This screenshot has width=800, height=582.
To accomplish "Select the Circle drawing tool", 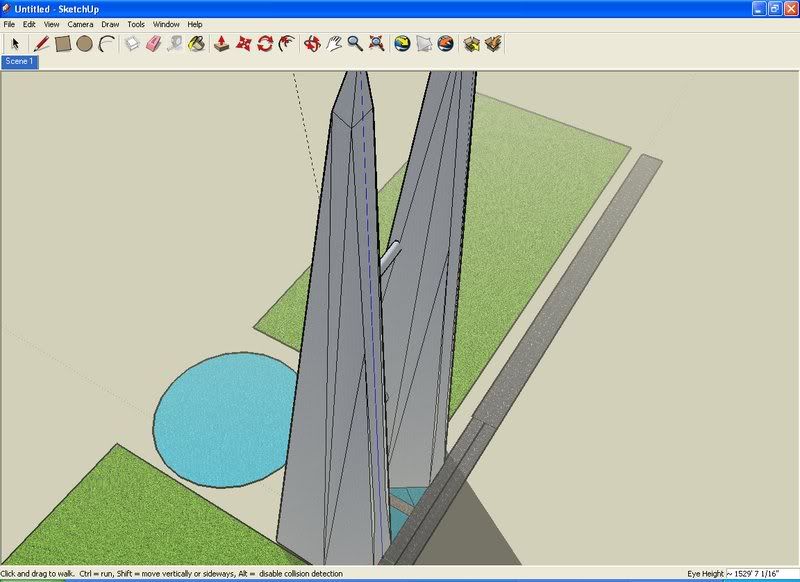I will tap(85, 43).
